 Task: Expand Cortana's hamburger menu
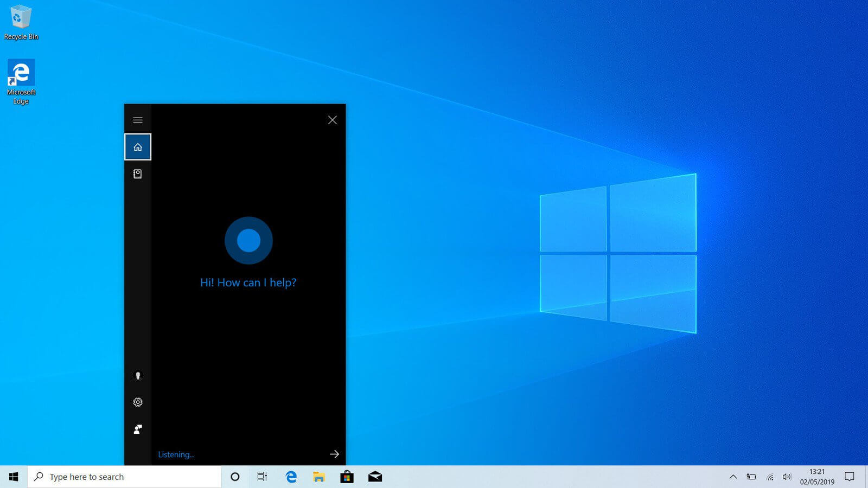tap(138, 119)
